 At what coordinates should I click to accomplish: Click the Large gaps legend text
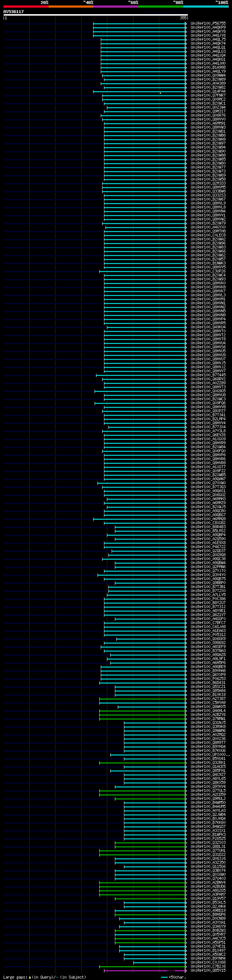pyautogui.click(x=15, y=977)
